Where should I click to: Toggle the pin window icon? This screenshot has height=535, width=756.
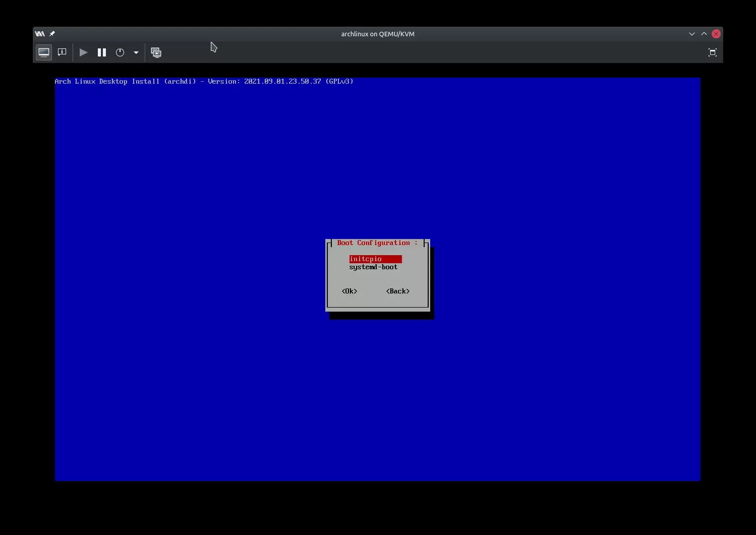click(52, 34)
